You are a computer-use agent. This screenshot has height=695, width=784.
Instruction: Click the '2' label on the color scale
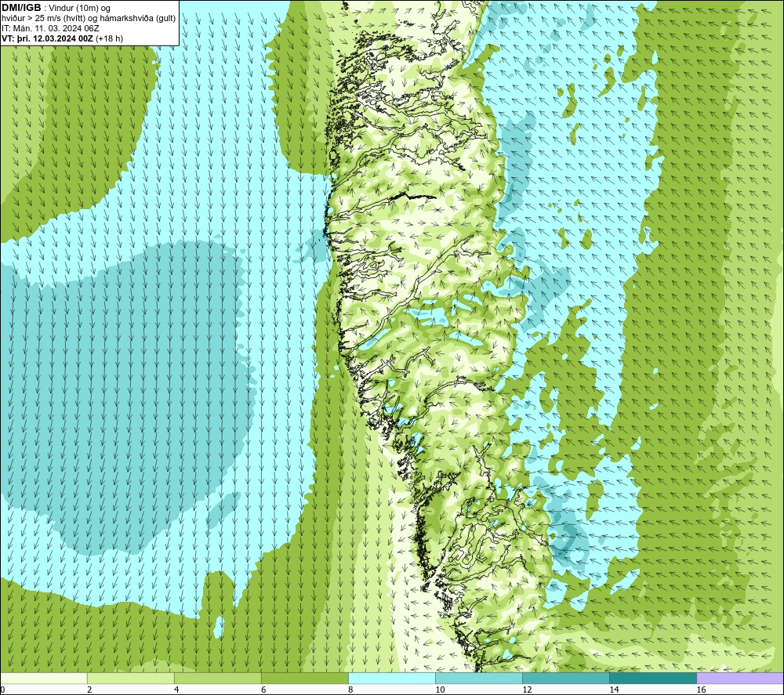point(89,690)
